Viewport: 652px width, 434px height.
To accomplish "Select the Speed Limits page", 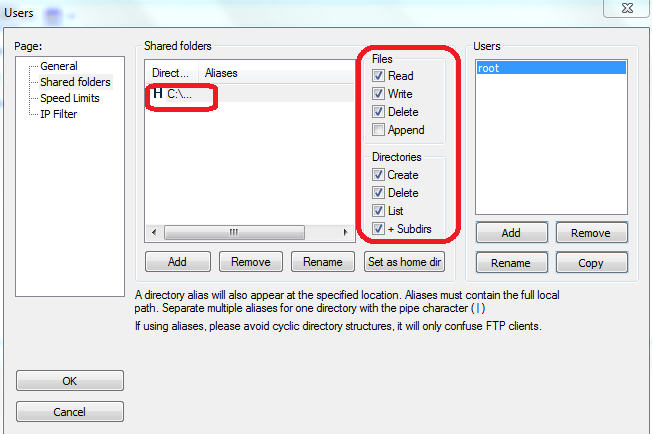I will pos(72,98).
